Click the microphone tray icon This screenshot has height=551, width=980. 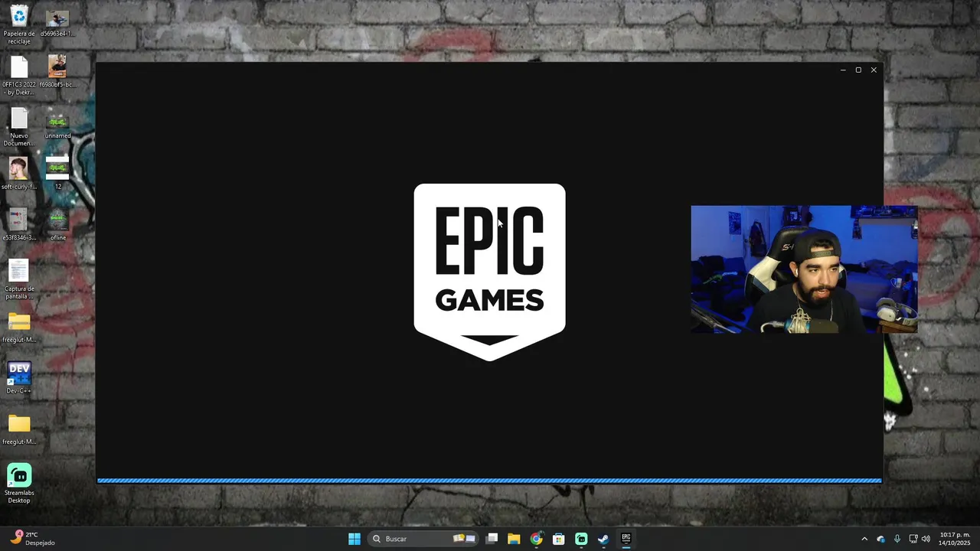(x=897, y=539)
